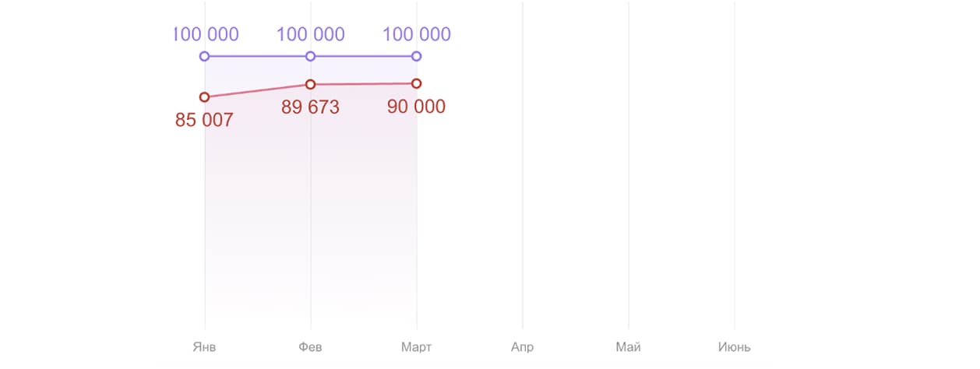980x369 pixels.
Task: Click the purple March data point
Action: pos(416,56)
